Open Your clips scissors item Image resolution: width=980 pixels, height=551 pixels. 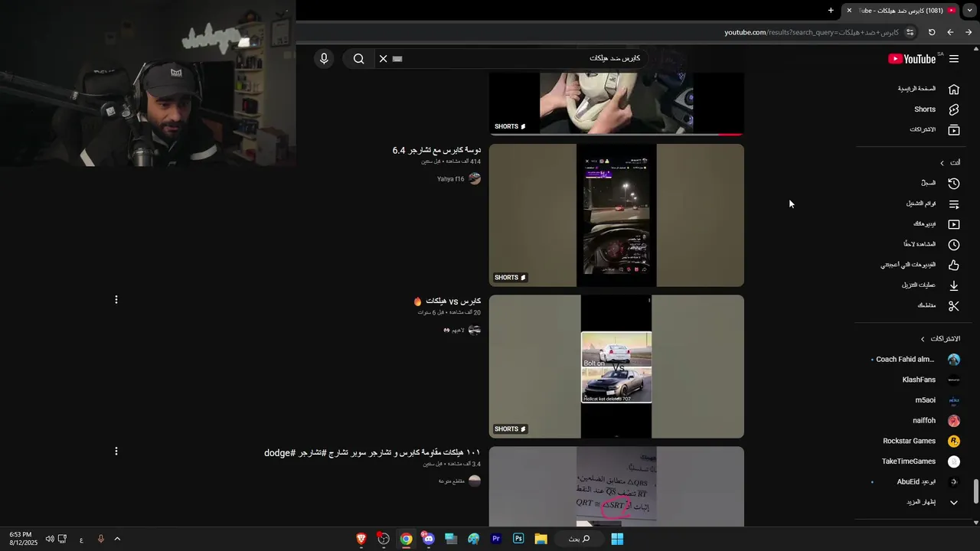tap(939, 306)
